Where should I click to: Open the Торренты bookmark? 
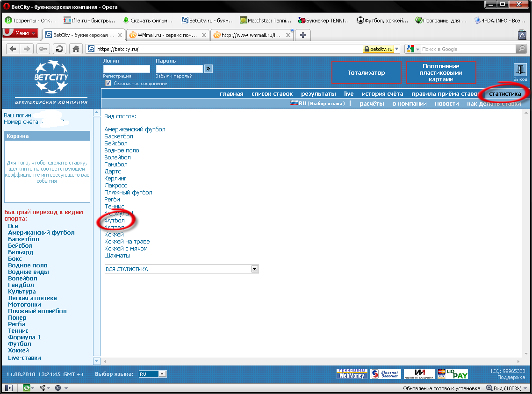click(x=30, y=21)
